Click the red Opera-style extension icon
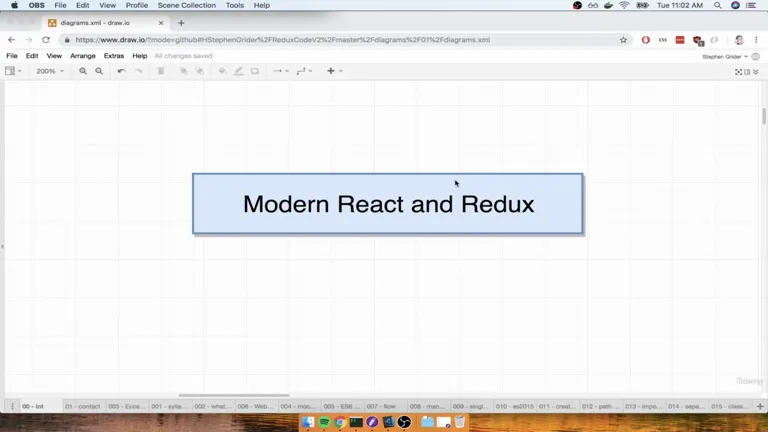The height and width of the screenshot is (432, 768). point(646,40)
